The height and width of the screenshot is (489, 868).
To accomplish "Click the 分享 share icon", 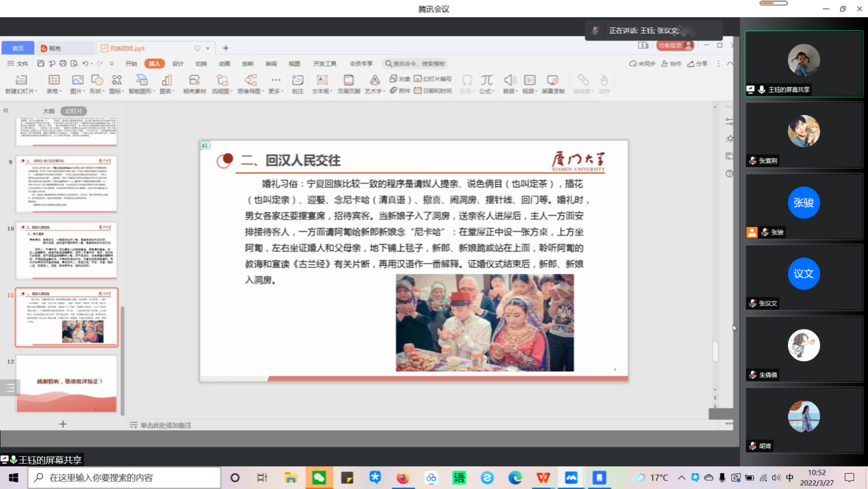I will click(x=697, y=64).
